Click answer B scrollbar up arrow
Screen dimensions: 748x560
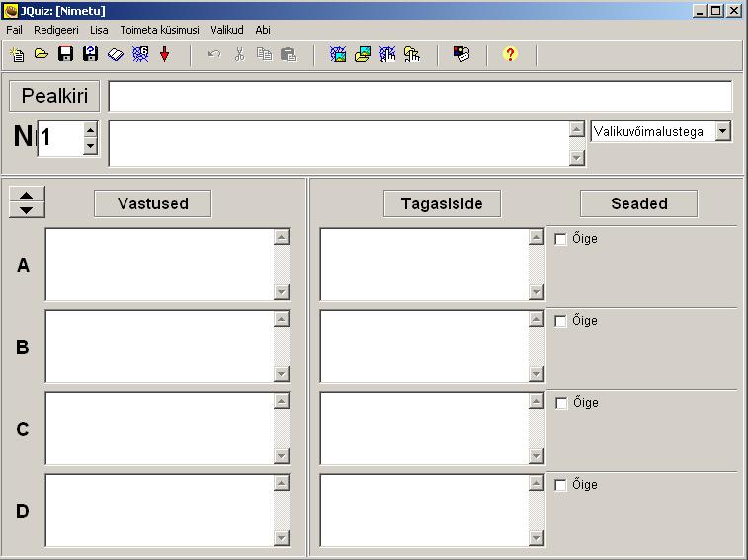pyautogui.click(x=282, y=319)
